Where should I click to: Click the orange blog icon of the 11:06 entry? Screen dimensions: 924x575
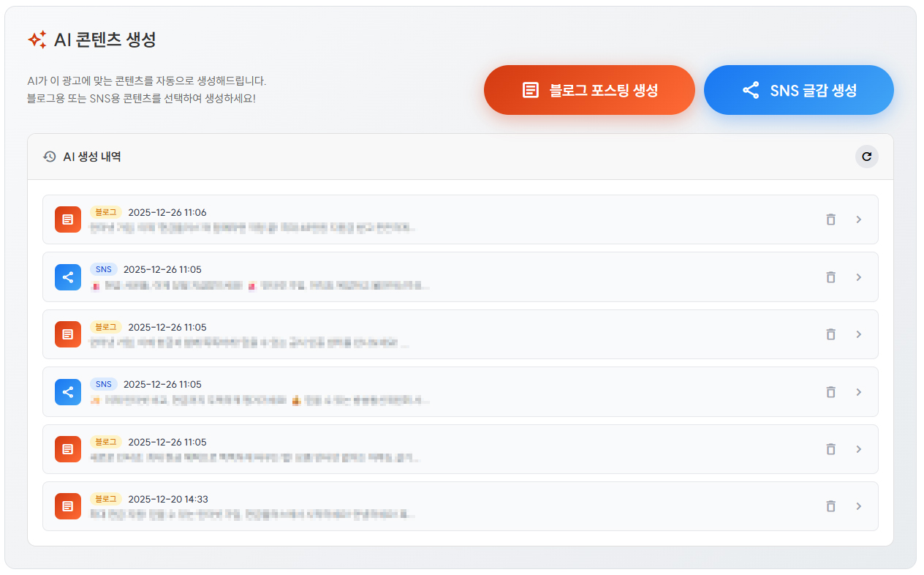pos(68,219)
